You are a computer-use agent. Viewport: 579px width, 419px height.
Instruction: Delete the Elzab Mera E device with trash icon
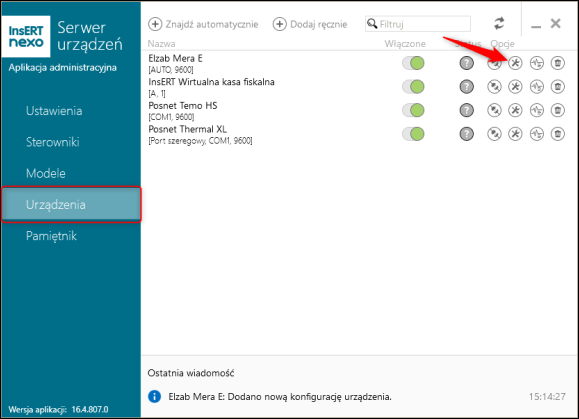point(558,63)
